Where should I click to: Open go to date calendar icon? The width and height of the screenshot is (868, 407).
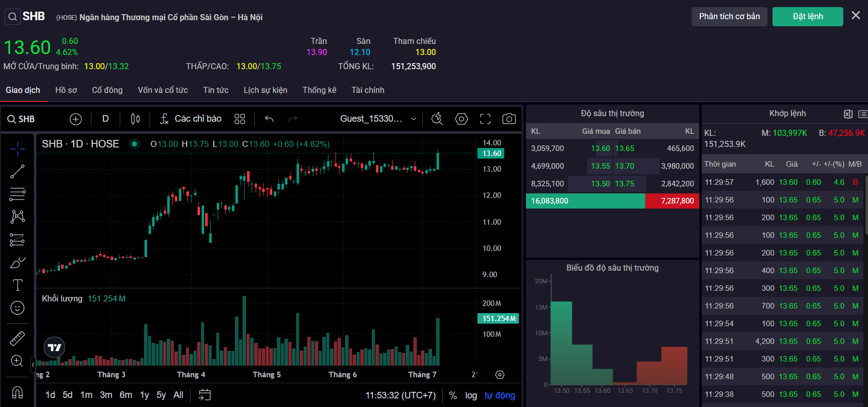click(205, 395)
